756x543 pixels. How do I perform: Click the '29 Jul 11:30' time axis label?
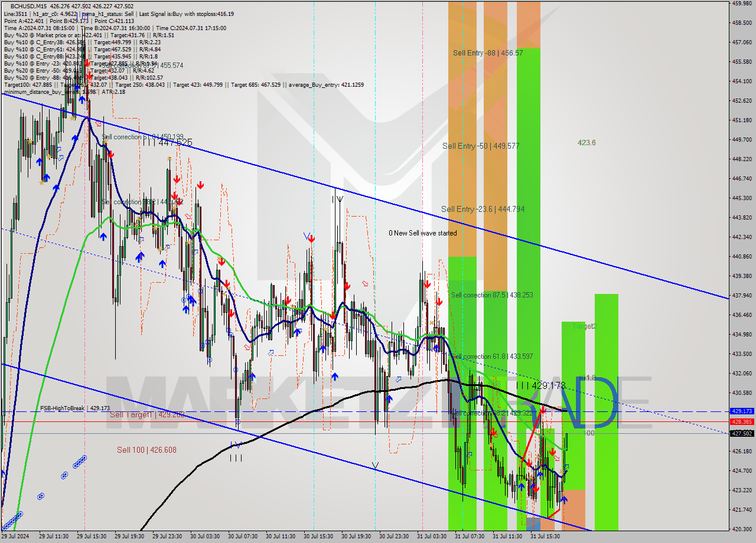pos(53,537)
